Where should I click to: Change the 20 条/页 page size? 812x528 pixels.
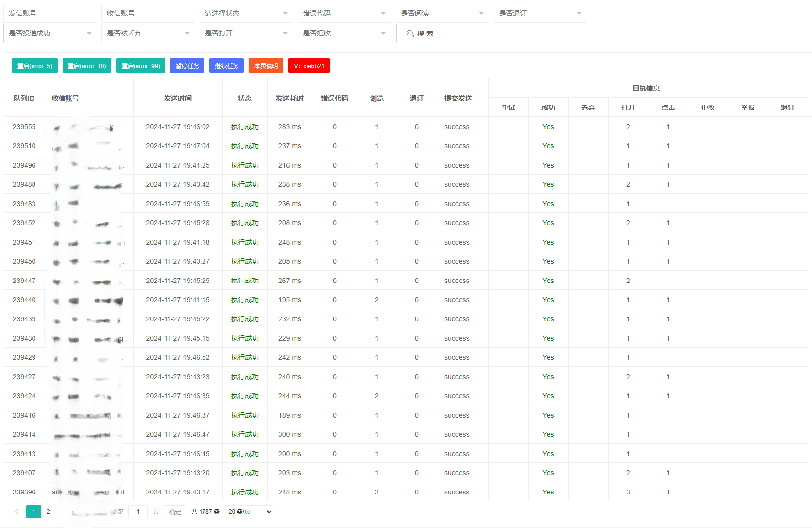tap(249, 512)
